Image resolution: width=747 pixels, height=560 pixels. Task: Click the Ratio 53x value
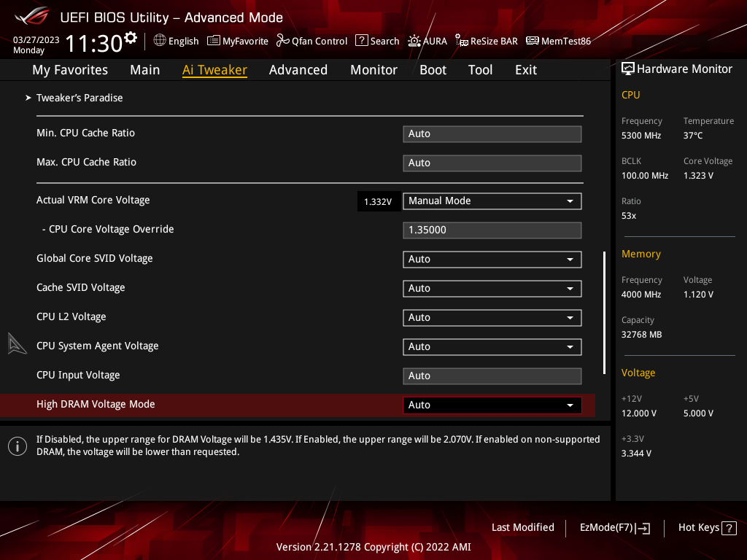628,215
